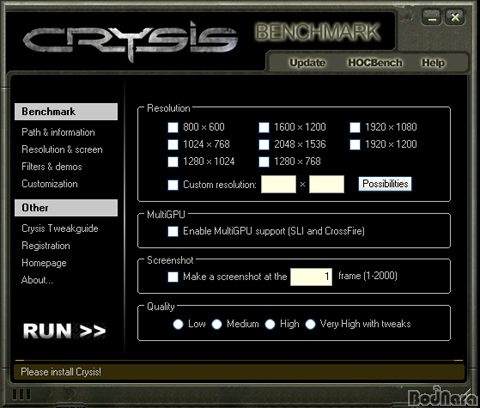Close the Crysis Benchmark window
This screenshot has width=480, height=408.
pos(455,17)
